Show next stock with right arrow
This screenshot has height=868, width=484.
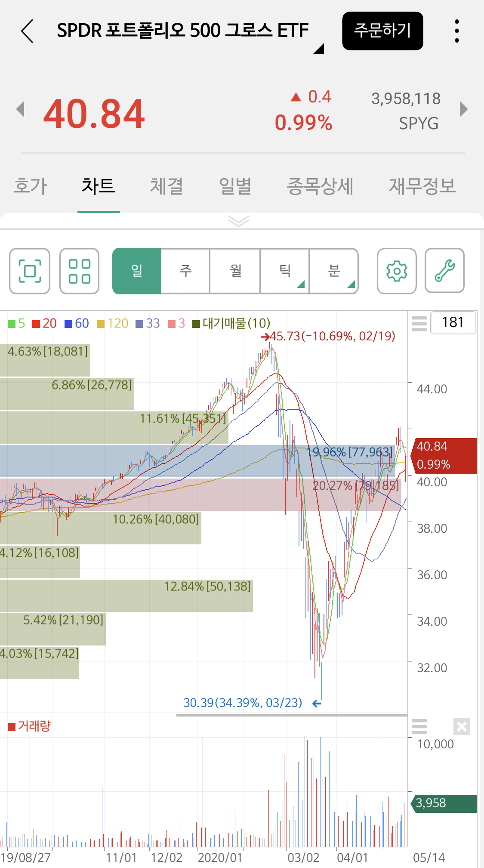[463, 109]
